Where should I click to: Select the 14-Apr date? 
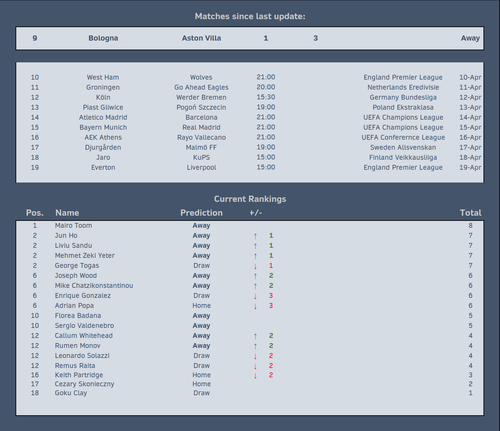click(470, 117)
